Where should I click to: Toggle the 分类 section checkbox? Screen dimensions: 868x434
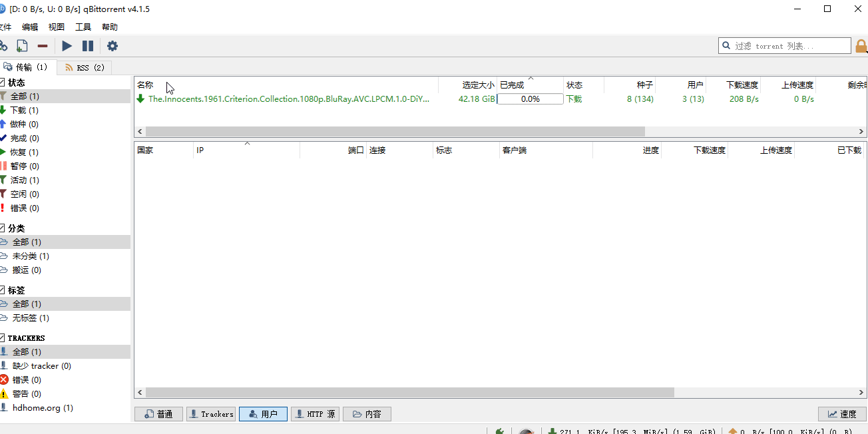point(2,228)
